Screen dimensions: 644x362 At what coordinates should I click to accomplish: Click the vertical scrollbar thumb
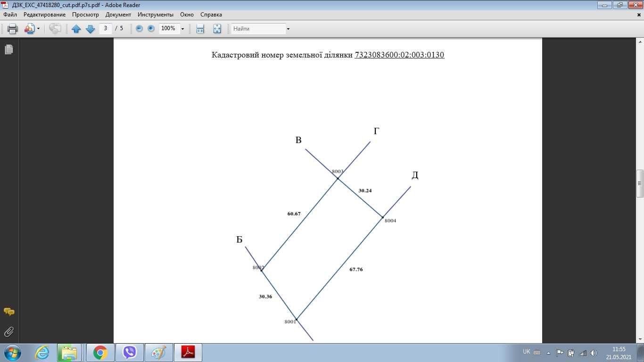tap(640, 183)
